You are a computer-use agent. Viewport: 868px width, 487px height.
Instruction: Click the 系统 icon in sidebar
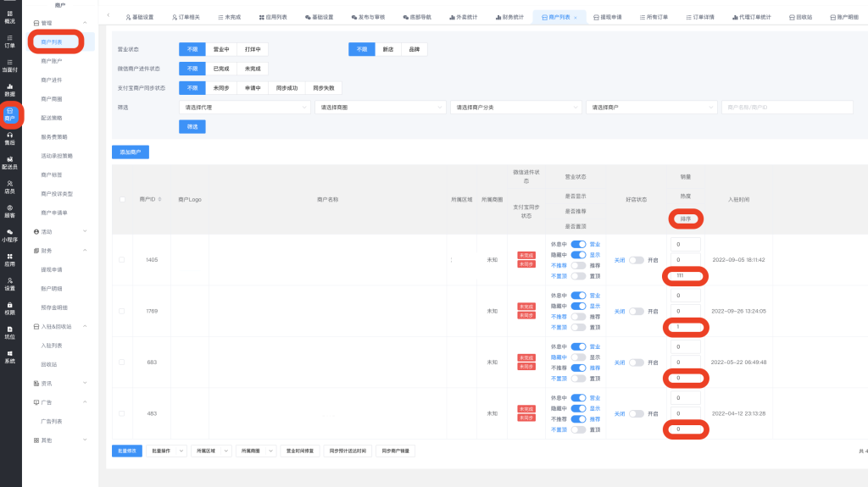pyautogui.click(x=9, y=357)
